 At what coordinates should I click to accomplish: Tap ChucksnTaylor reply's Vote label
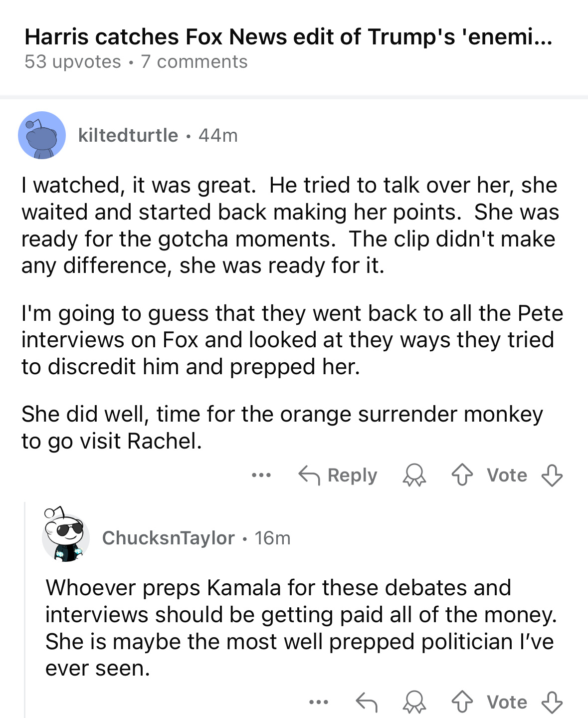click(507, 702)
